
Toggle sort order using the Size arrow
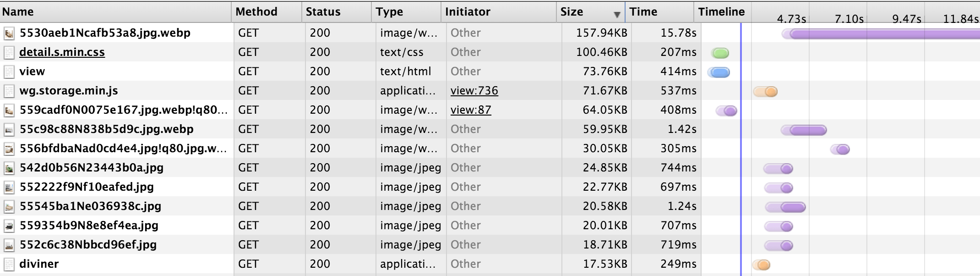[x=617, y=15]
